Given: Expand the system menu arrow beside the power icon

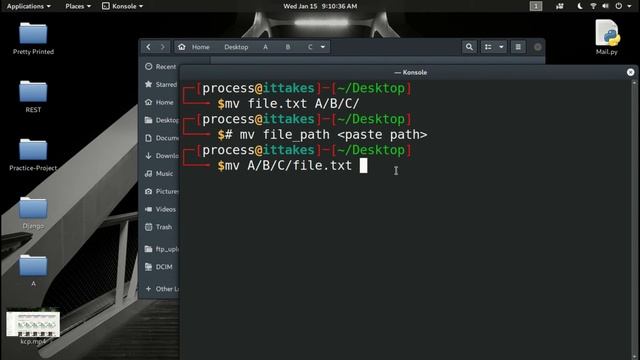Looking at the screenshot, I should point(629,7).
